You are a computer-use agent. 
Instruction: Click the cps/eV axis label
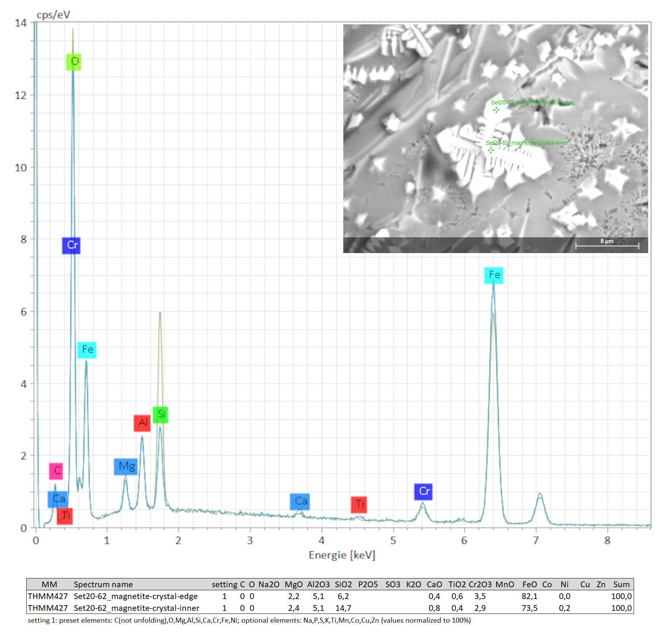53,15
